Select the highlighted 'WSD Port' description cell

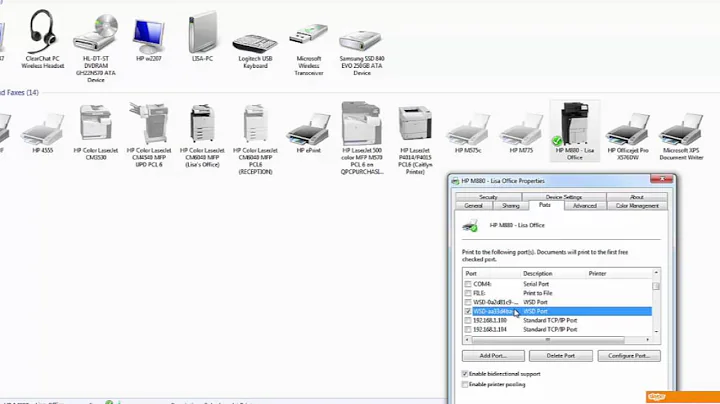535,312
